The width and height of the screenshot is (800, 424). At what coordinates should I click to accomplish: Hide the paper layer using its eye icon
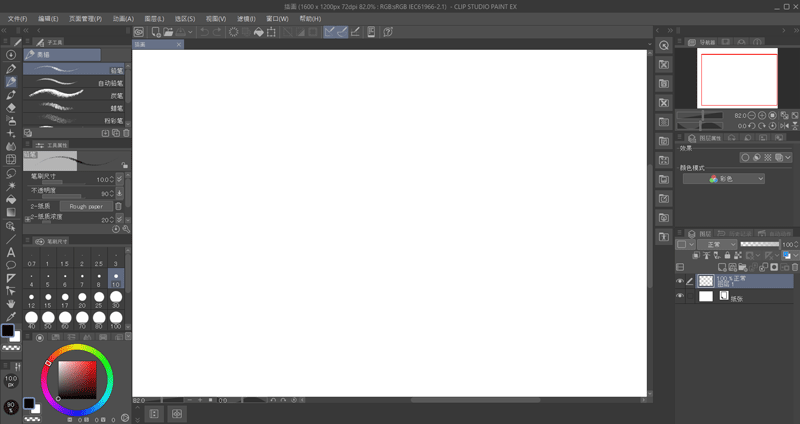pyautogui.click(x=680, y=297)
